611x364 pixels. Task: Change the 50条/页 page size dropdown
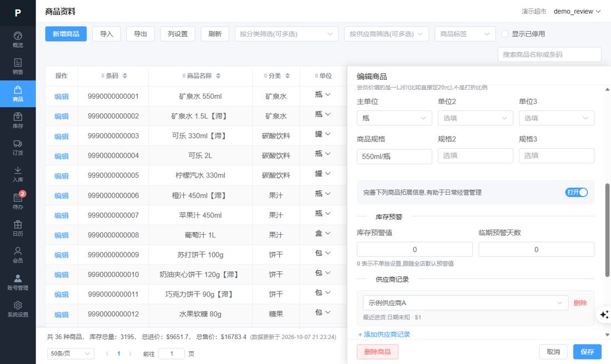[x=71, y=353]
